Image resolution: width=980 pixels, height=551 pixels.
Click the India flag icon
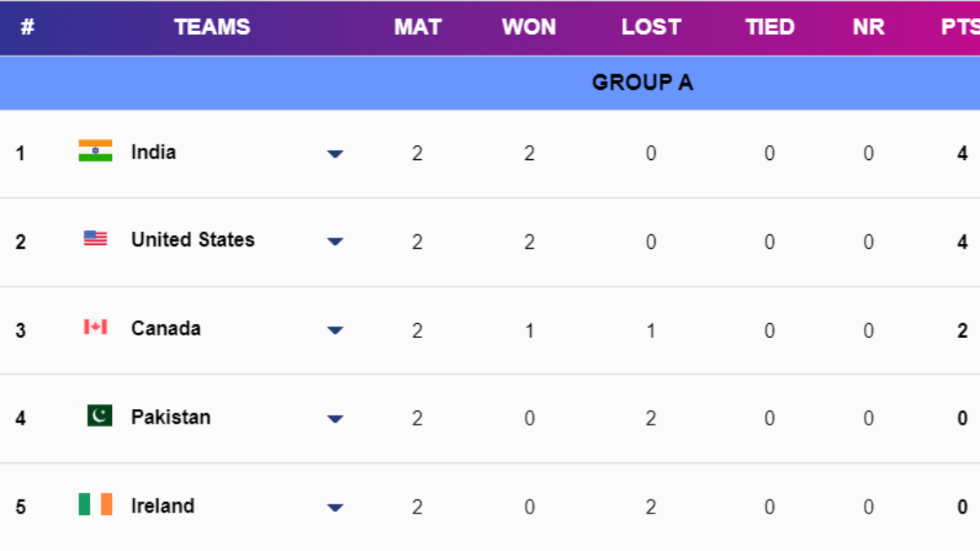pyautogui.click(x=94, y=152)
